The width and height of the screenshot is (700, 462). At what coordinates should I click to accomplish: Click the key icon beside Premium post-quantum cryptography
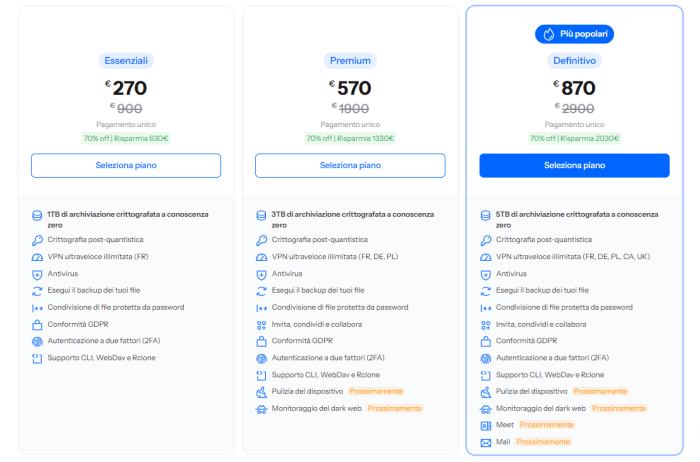click(x=261, y=241)
